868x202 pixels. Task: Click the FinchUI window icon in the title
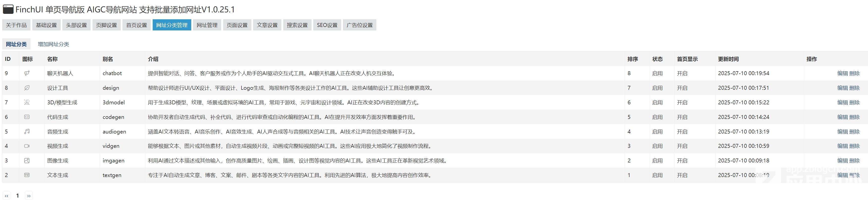pyautogui.click(x=8, y=9)
